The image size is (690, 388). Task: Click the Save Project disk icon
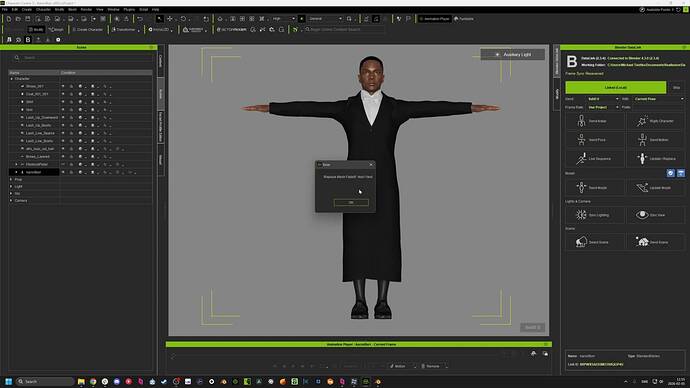[x=28, y=19]
